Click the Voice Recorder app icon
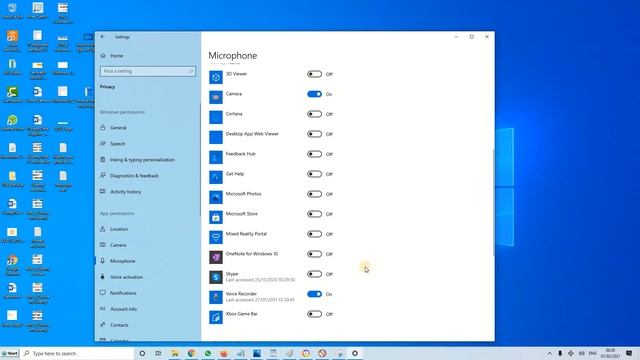The image size is (640, 360). click(x=216, y=297)
